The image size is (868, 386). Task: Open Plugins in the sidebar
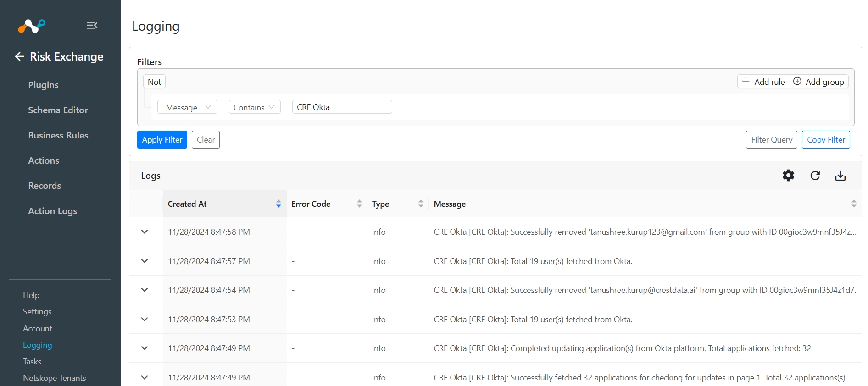click(x=43, y=85)
